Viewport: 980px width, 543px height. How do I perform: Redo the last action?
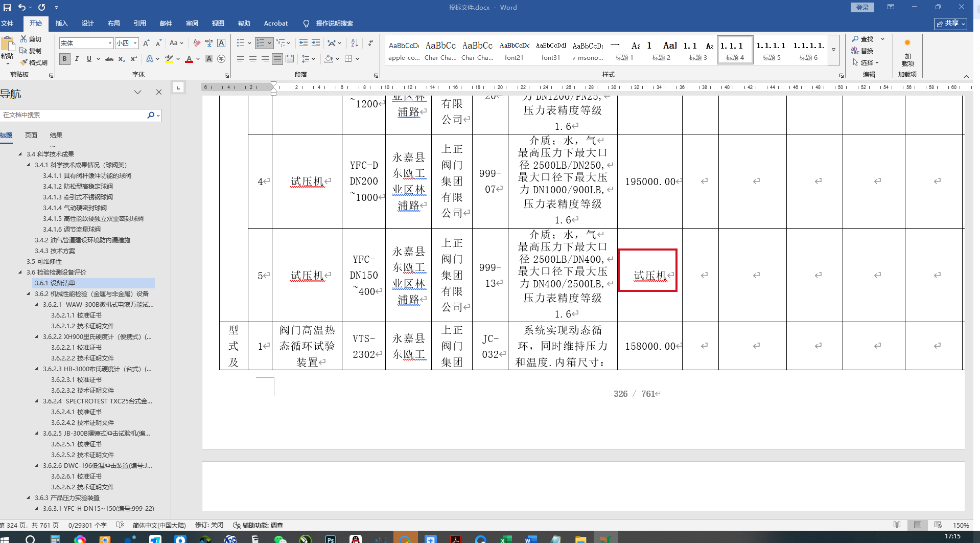[42, 7]
